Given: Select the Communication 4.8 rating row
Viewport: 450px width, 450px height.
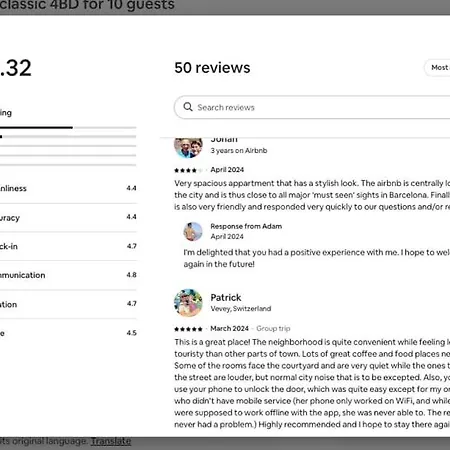Looking at the screenshot, I should point(68,275).
